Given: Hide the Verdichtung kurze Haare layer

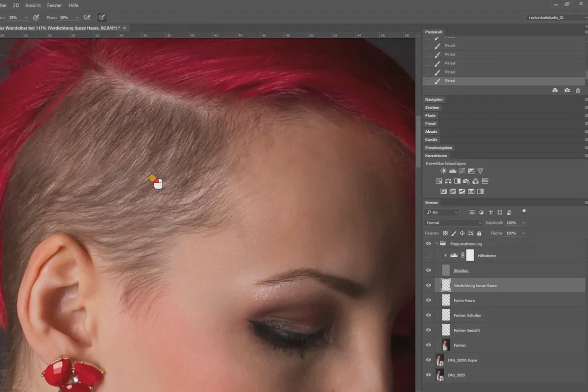Looking at the screenshot, I should point(429,285).
